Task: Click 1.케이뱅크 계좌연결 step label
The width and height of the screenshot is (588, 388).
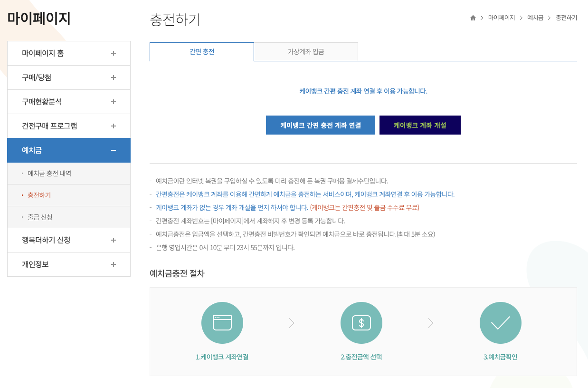Action: pyautogui.click(x=222, y=357)
